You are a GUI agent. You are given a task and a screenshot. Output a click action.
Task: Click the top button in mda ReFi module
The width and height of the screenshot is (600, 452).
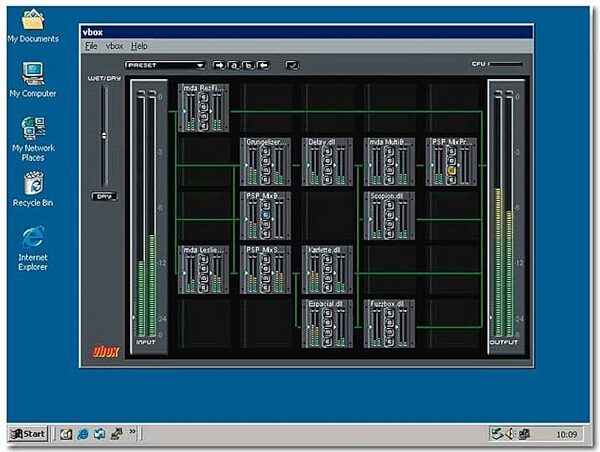pos(204,98)
